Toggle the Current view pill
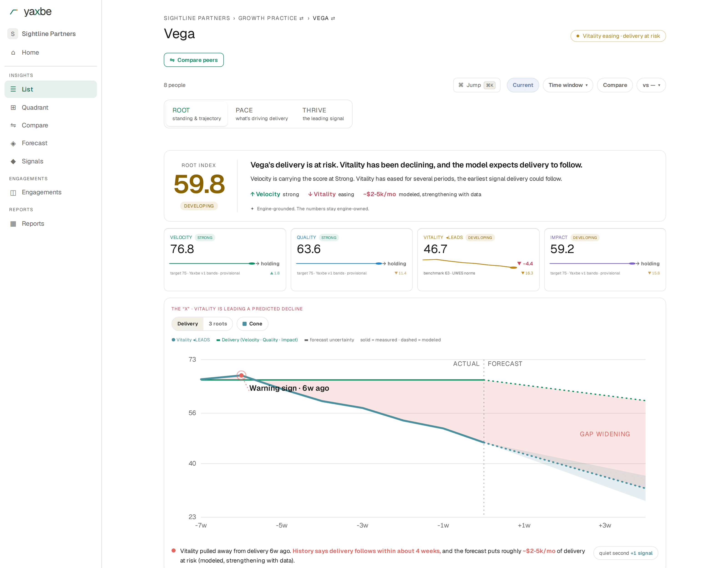This screenshot has width=728, height=568. click(523, 85)
